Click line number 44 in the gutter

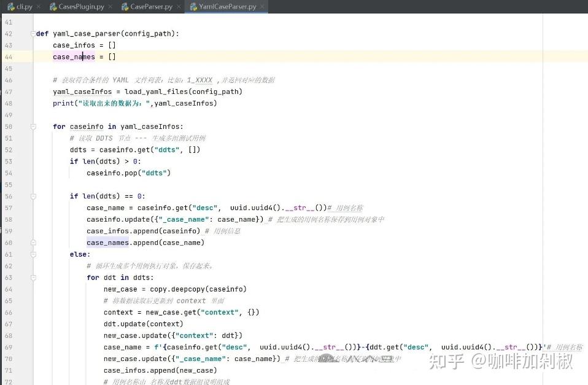[9, 56]
